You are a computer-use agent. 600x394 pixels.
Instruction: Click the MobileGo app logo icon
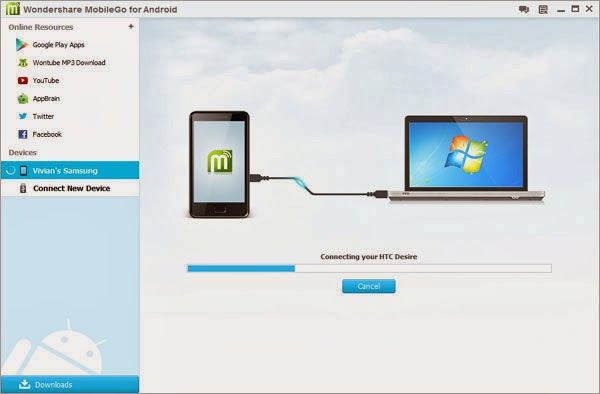coord(13,9)
